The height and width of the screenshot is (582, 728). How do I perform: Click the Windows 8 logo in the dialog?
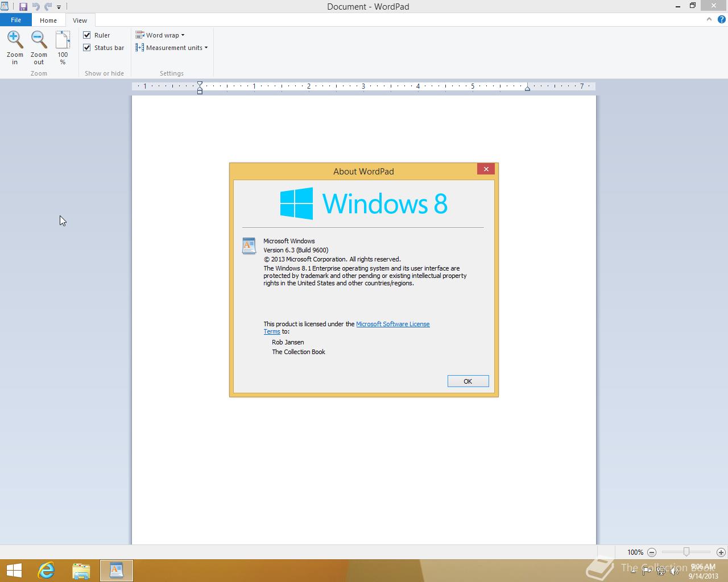click(x=364, y=203)
